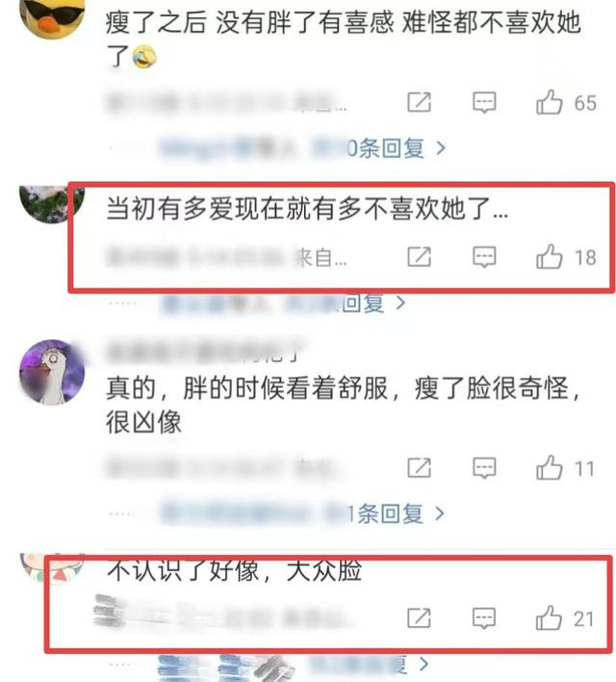Screen dimensions: 616x682
Task: Expand replies under the 18-like comment
Action: point(283,303)
